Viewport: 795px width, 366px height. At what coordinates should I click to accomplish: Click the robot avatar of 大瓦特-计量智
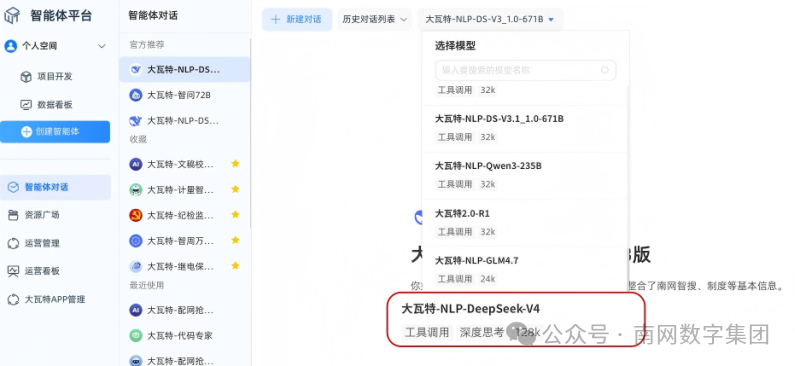(135, 190)
